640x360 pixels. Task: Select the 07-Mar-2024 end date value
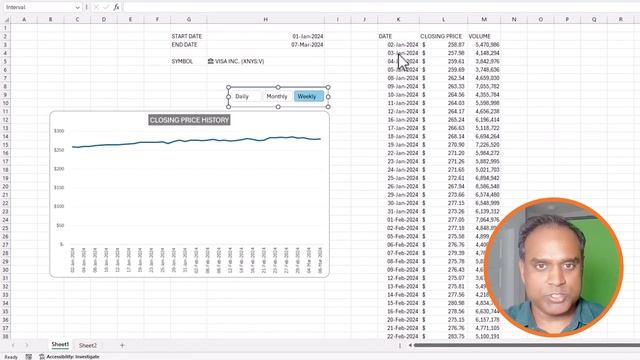(x=307, y=44)
